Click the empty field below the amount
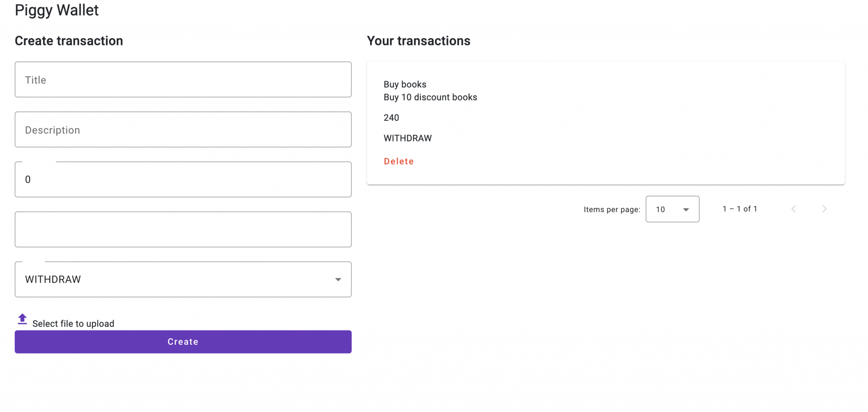Viewport: 868px width, 412px height. click(183, 230)
